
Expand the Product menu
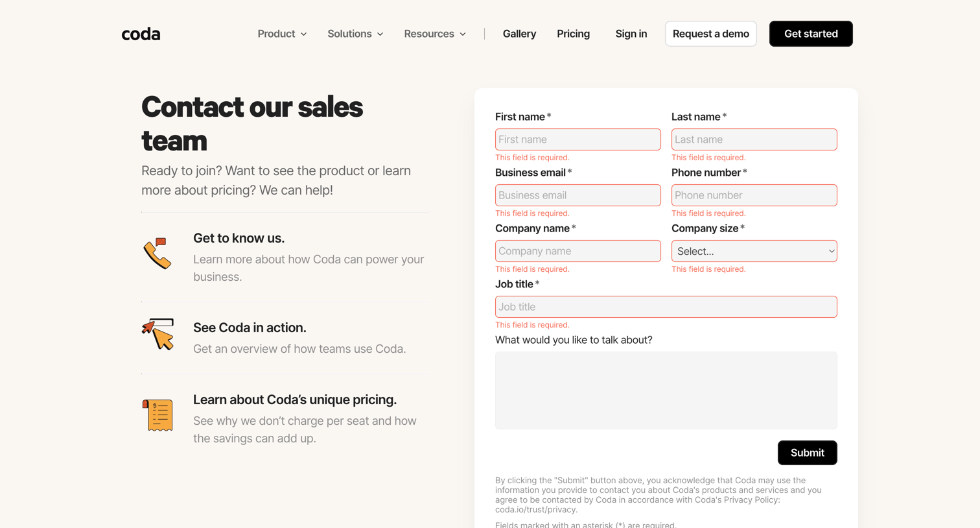click(282, 34)
